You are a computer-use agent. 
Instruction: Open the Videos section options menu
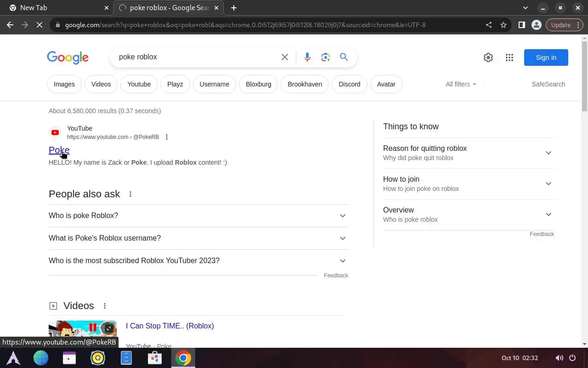coord(105,306)
